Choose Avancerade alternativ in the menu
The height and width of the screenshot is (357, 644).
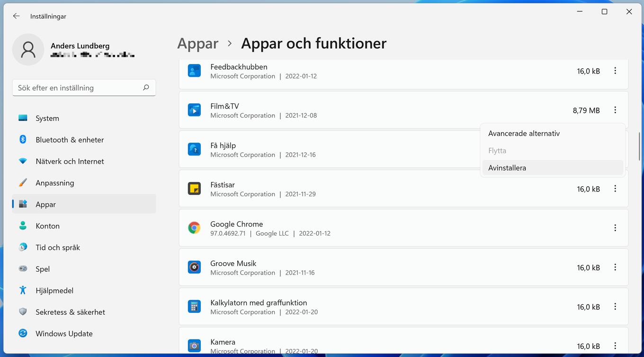pos(553,134)
